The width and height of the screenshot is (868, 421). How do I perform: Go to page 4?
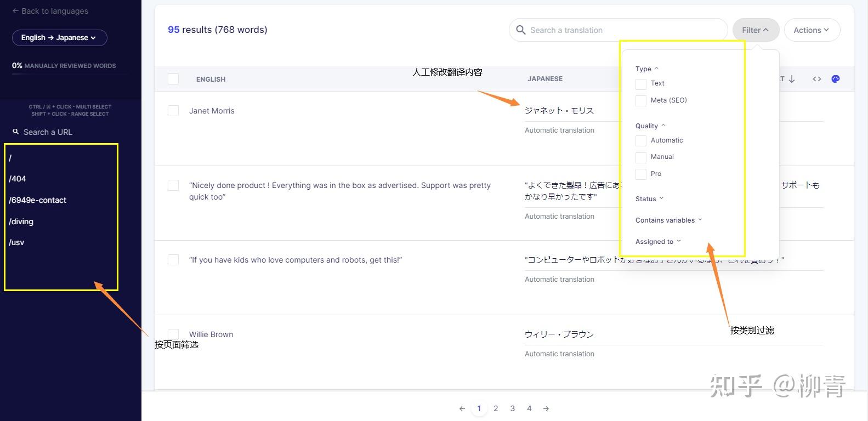pyautogui.click(x=529, y=408)
